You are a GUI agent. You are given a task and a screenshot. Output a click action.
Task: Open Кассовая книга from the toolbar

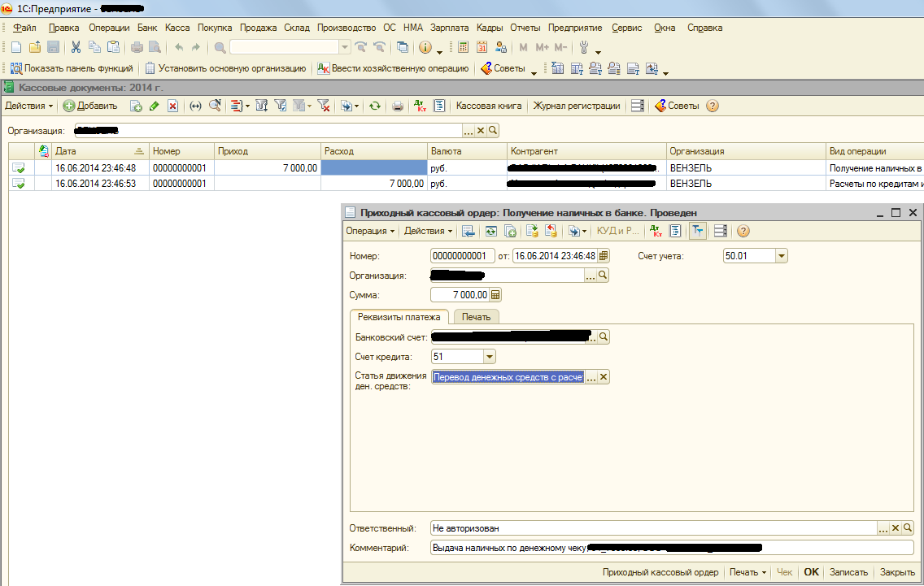(x=488, y=106)
